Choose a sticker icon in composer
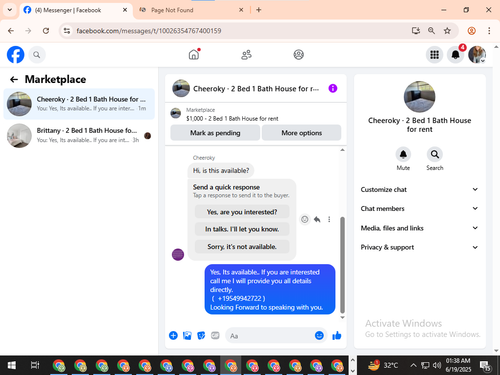Viewport: 500px width, 375px height. [x=201, y=335]
